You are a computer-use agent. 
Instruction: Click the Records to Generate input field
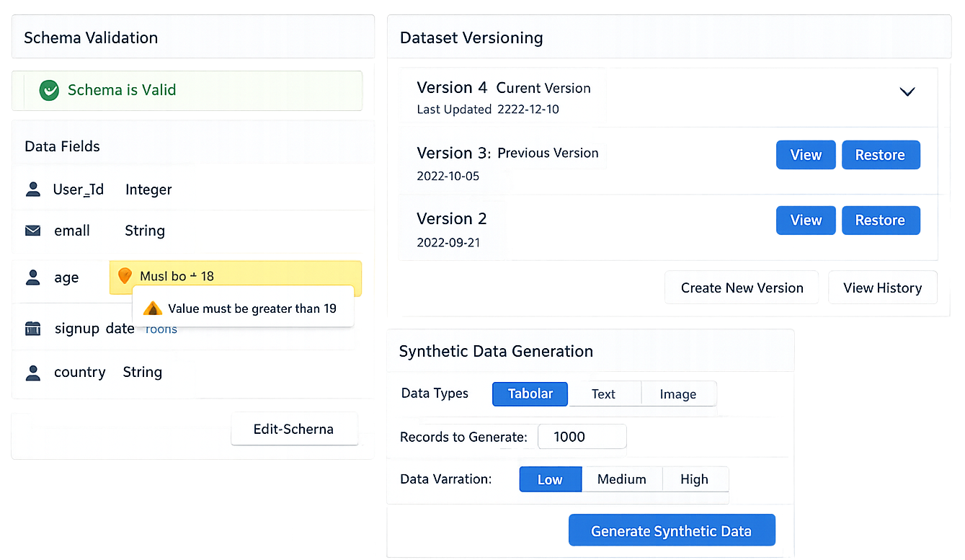coord(582,437)
